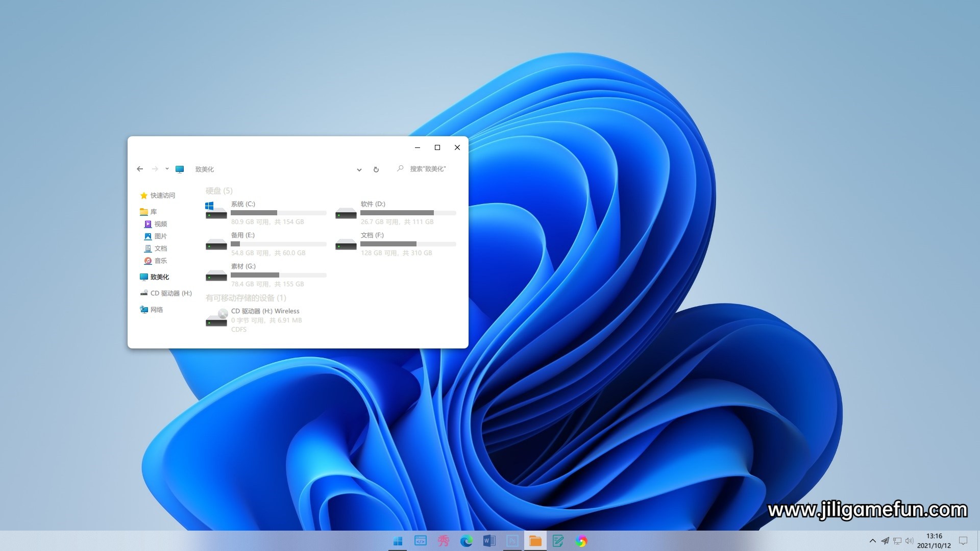Screen dimensions: 980x551
Task: Open Microsoft Word from the taskbar
Action: pyautogui.click(x=489, y=541)
